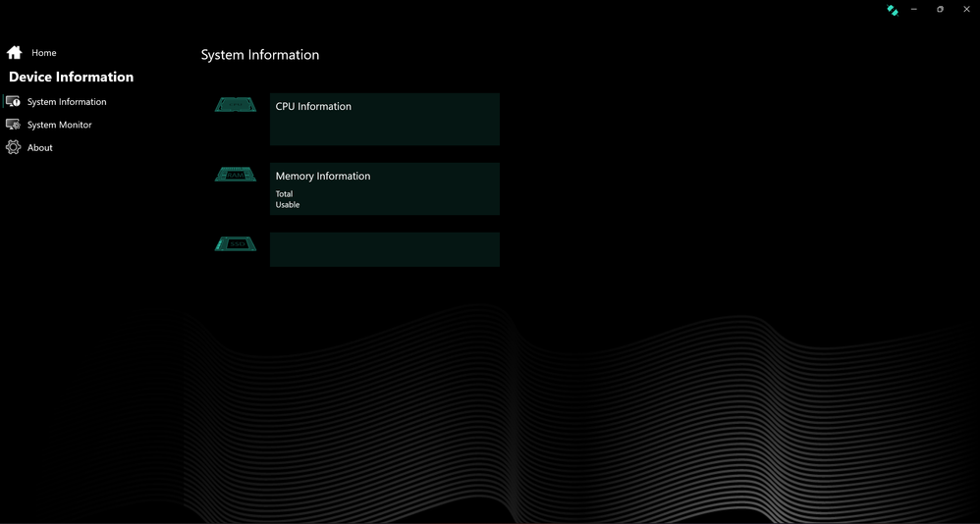Minimize the application window
980x524 pixels.
coord(914,9)
